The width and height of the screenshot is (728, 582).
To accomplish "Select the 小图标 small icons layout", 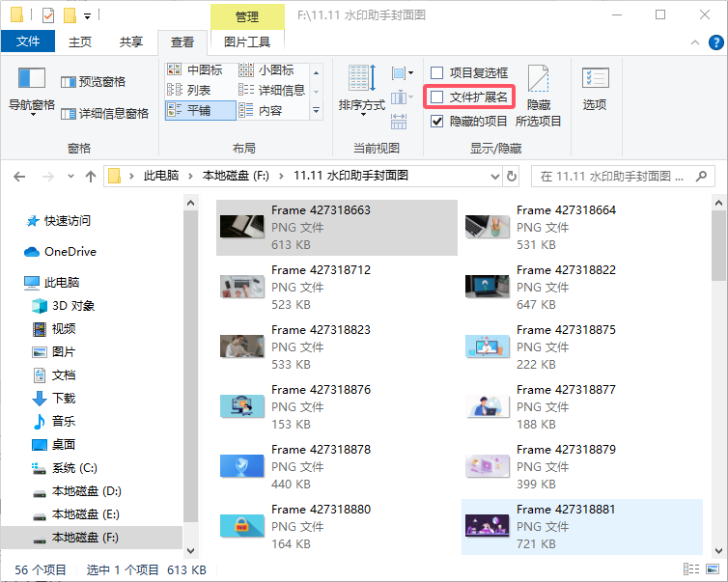I will [x=266, y=70].
